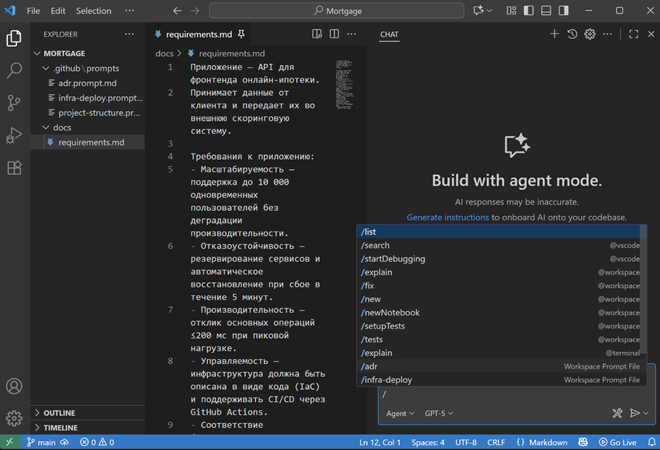This screenshot has width=660, height=450.
Task: Toggle the primary side bar layout button
Action: 531,11
